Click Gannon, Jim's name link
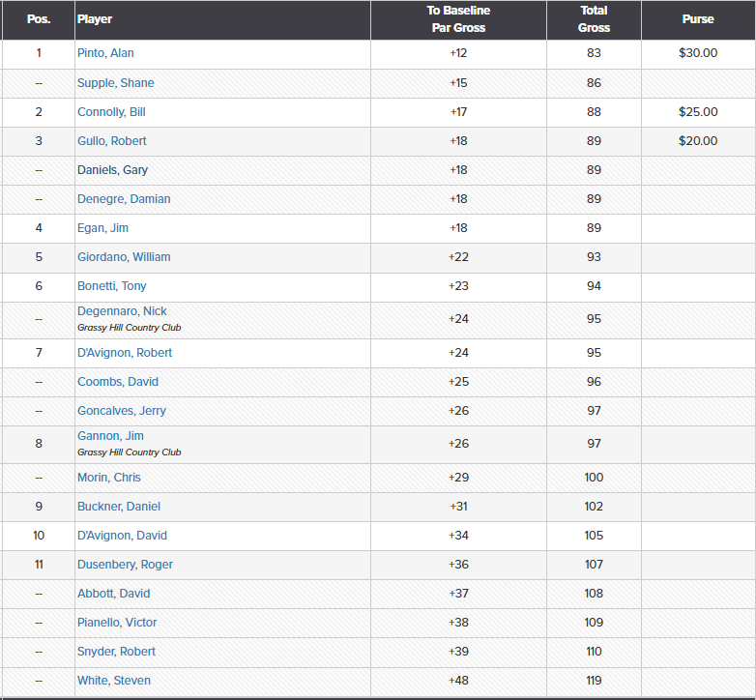Viewport: 756px width, 700px height. click(x=110, y=436)
